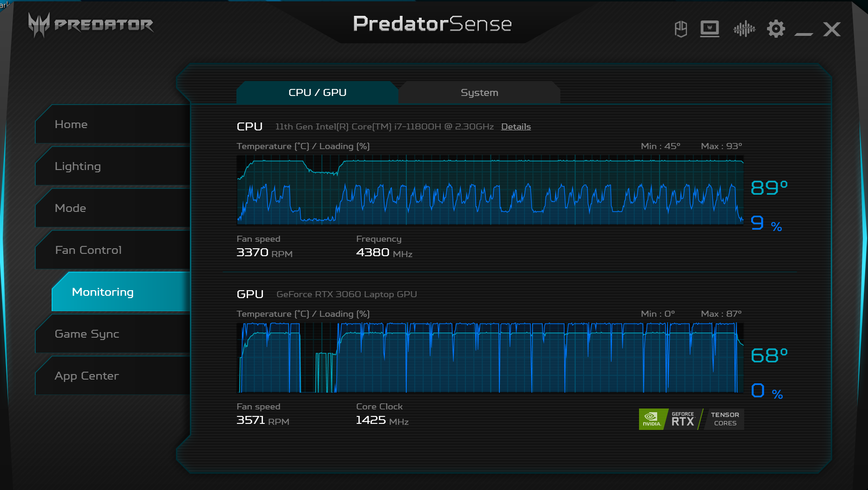Image resolution: width=868 pixels, height=490 pixels.
Task: Click the Predator logo at top left
Action: click(91, 25)
